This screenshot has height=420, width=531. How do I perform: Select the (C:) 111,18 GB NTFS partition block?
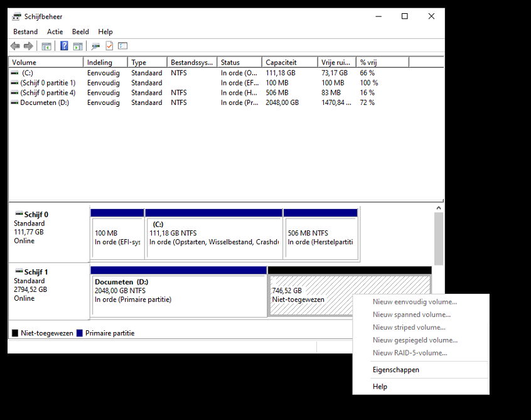pos(213,237)
